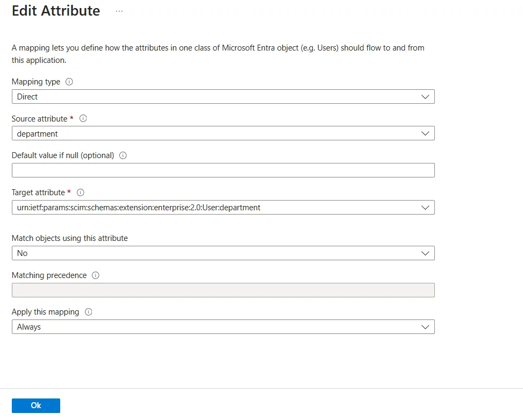Click the info icon beside Mapping type
Screen dimensions: 523x420
coord(68,82)
